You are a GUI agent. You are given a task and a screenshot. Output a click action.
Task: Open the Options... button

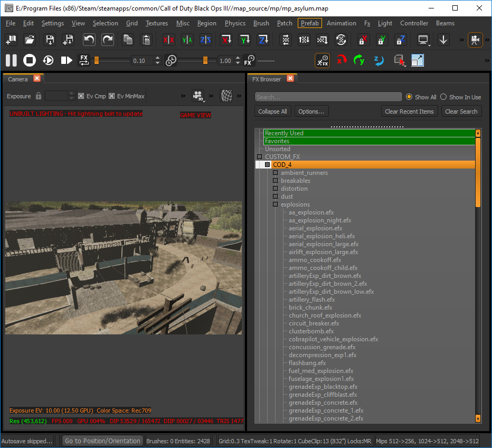coord(311,111)
